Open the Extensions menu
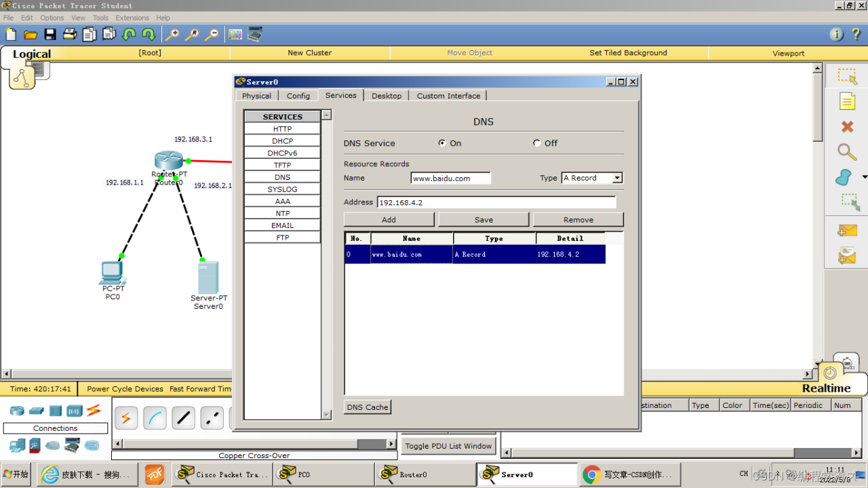 point(132,18)
